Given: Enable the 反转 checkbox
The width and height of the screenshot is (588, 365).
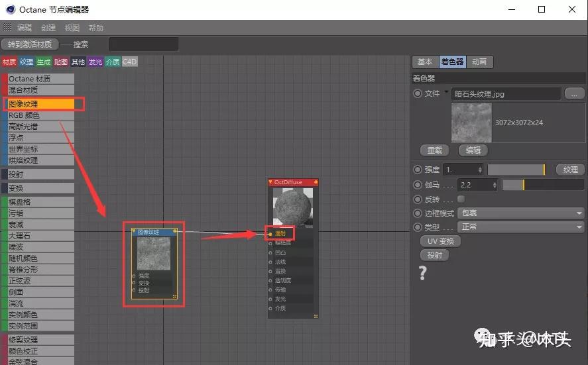Looking at the screenshot, I should point(461,199).
